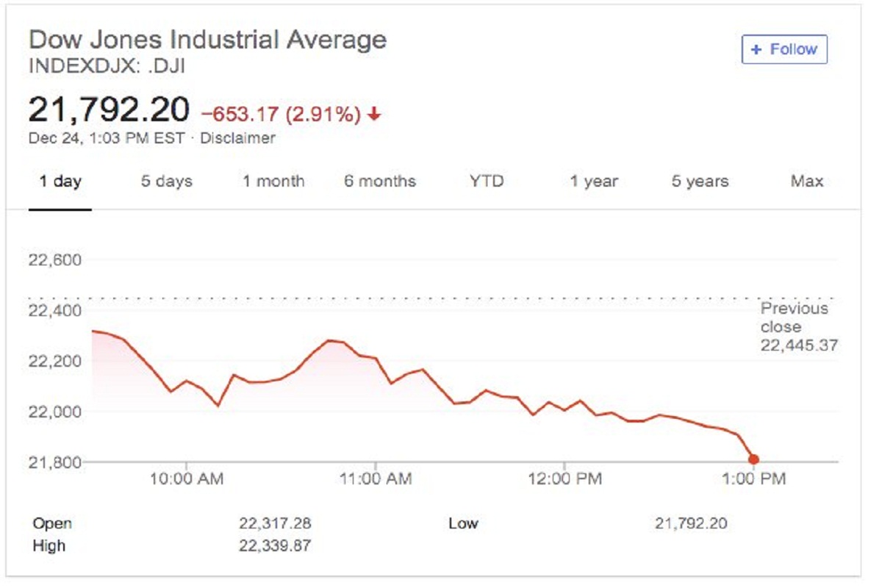Image resolution: width=882 pixels, height=588 pixels.
Task: Click the 21,792.20 current price
Action: [x=109, y=110]
